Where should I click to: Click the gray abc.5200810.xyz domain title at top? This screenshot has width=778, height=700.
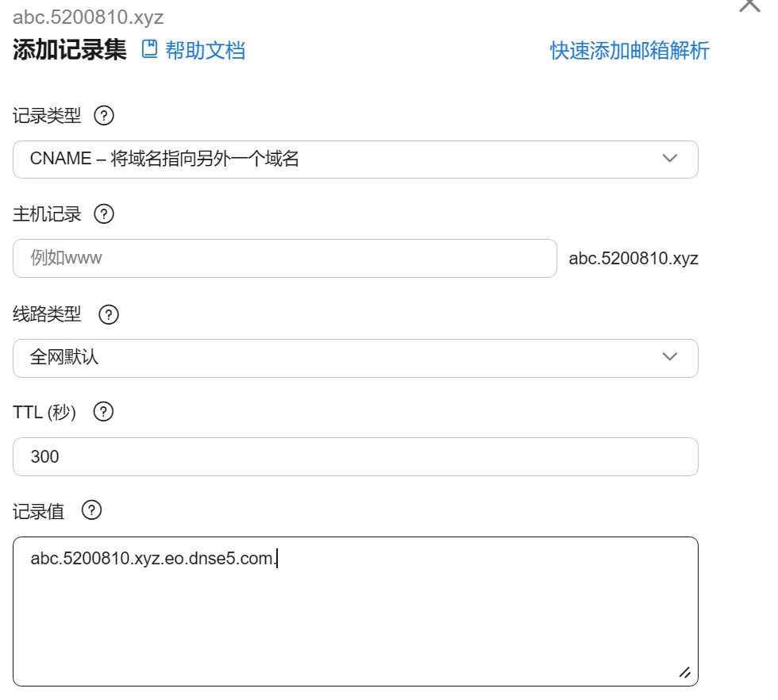tap(88, 17)
